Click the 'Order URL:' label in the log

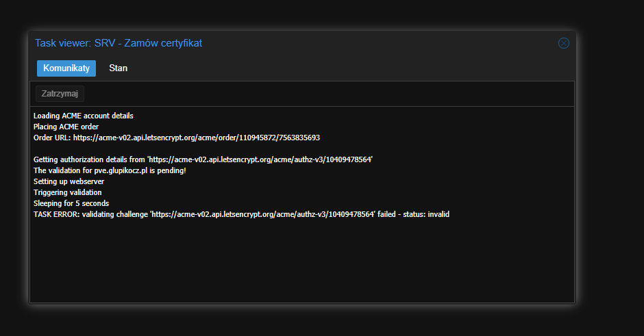[51, 138]
